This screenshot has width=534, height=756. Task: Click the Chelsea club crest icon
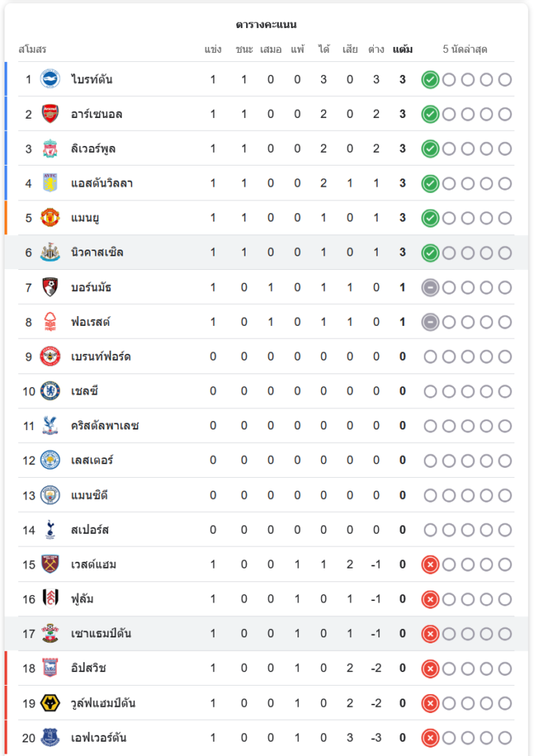coord(50,391)
